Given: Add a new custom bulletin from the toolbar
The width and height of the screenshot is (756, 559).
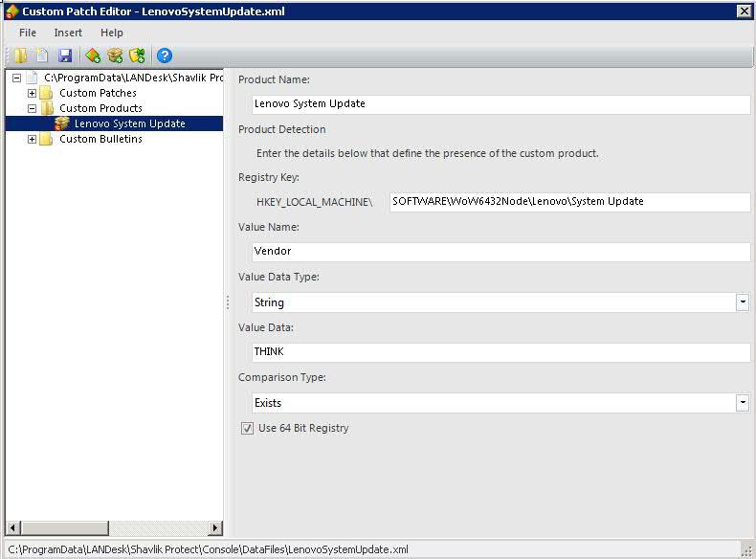Looking at the screenshot, I should point(138,56).
